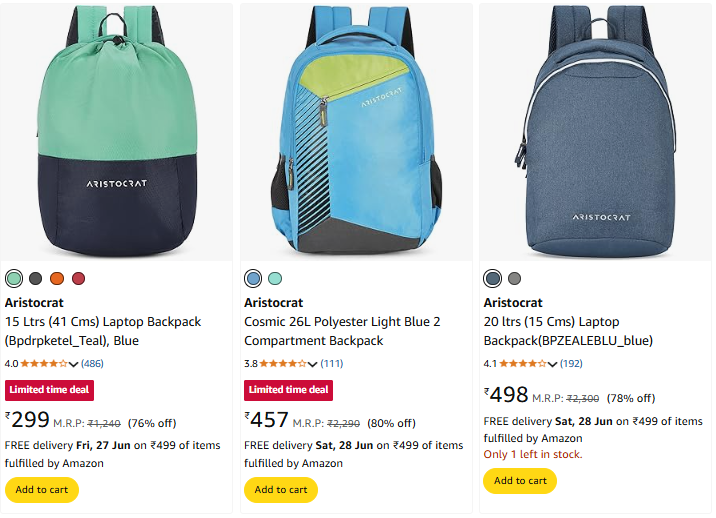
Task: Select the red color swatch
Action: (x=79, y=278)
